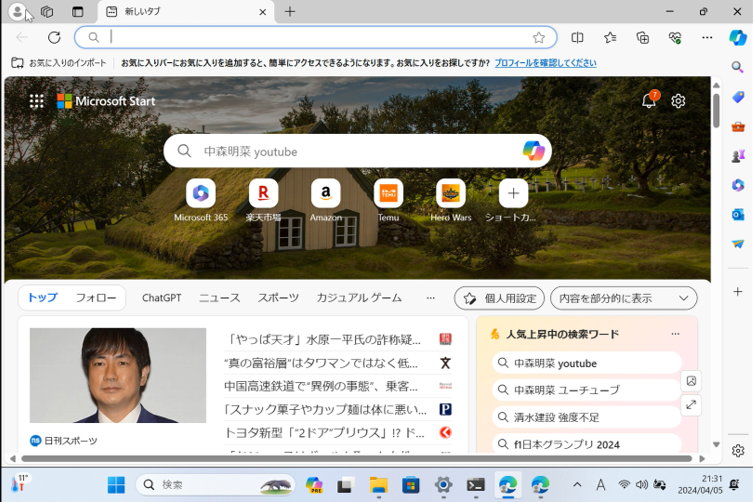Open the ニュース tab

[219, 298]
